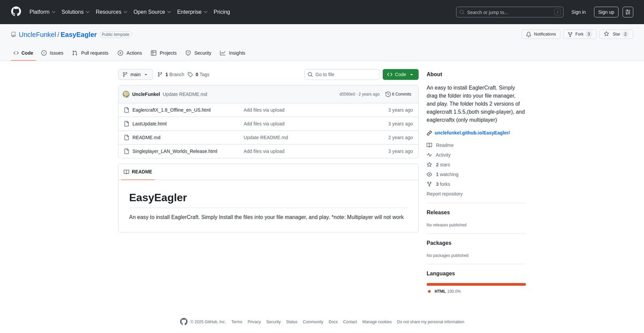Click the Notifications button
The width and height of the screenshot is (644, 333).
point(541,34)
